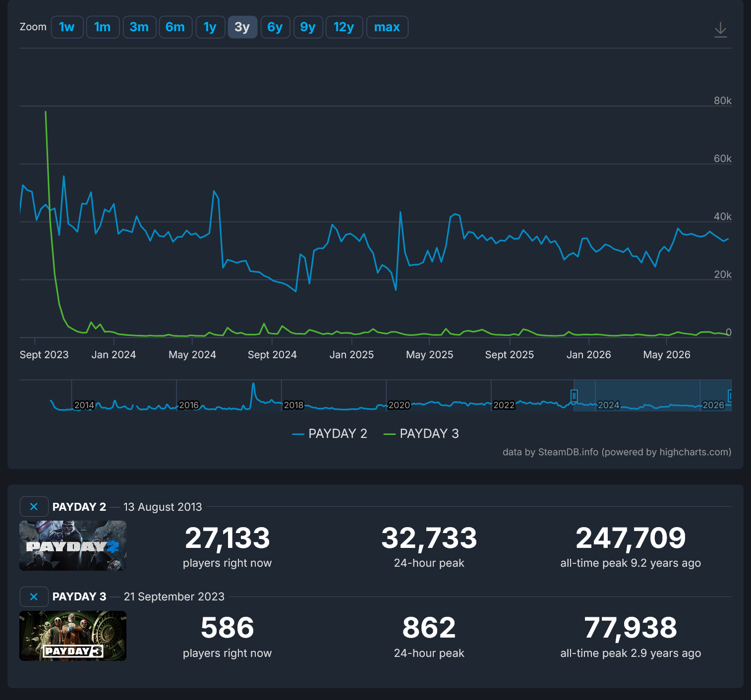Viewport: 751px width, 700px height.
Task: Download chart via the export arrow icon
Action: [x=720, y=30]
